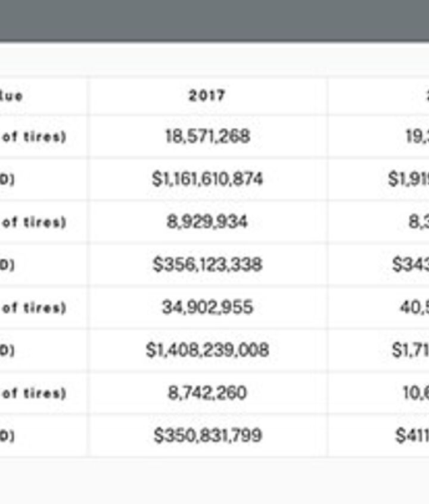Viewport: 429px width, 504px height.
Task: Click the "of tires)" label beside 8,929,934
Action: [x=34, y=222]
